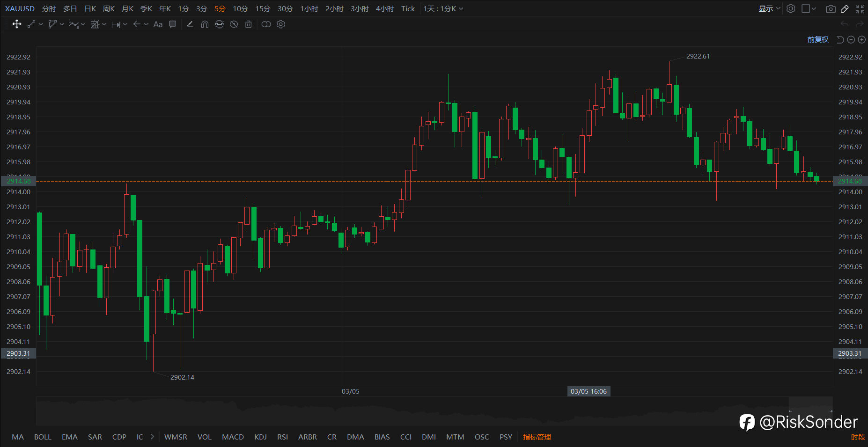Viewport: 868px width, 447px height.
Task: Add the MACD indicator
Action: coord(233,437)
